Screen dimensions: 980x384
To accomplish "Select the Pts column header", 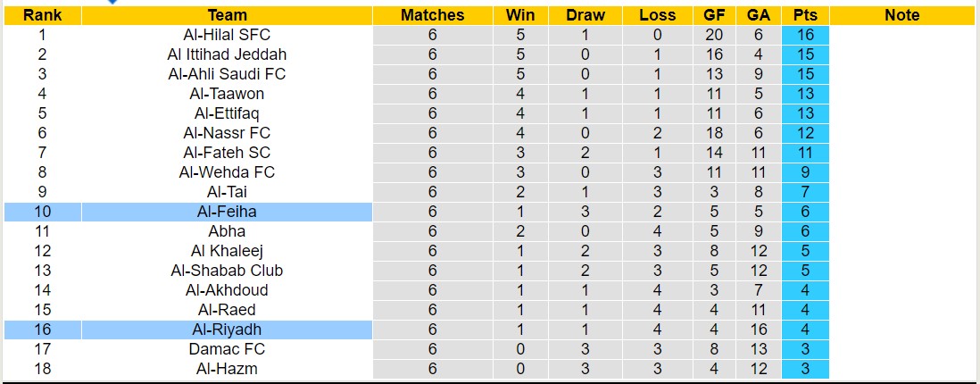I will pyautogui.click(x=805, y=15).
